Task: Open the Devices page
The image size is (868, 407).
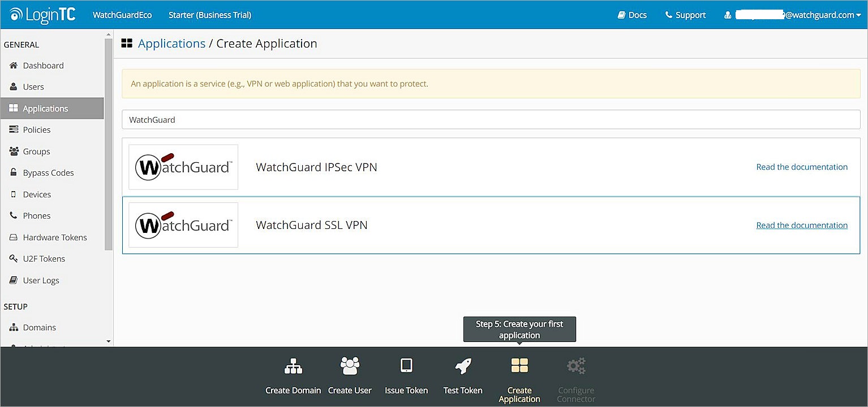Action: 37,194
